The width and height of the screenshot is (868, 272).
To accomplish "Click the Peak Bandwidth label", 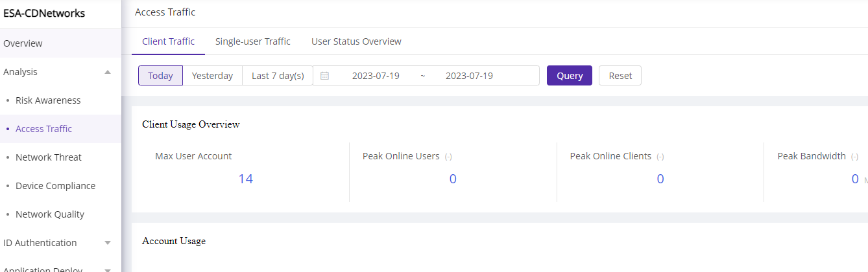I will point(812,156).
